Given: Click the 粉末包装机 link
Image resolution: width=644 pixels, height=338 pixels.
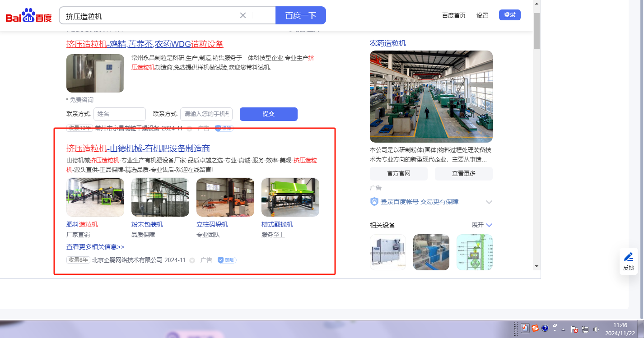Looking at the screenshot, I should tap(147, 224).
